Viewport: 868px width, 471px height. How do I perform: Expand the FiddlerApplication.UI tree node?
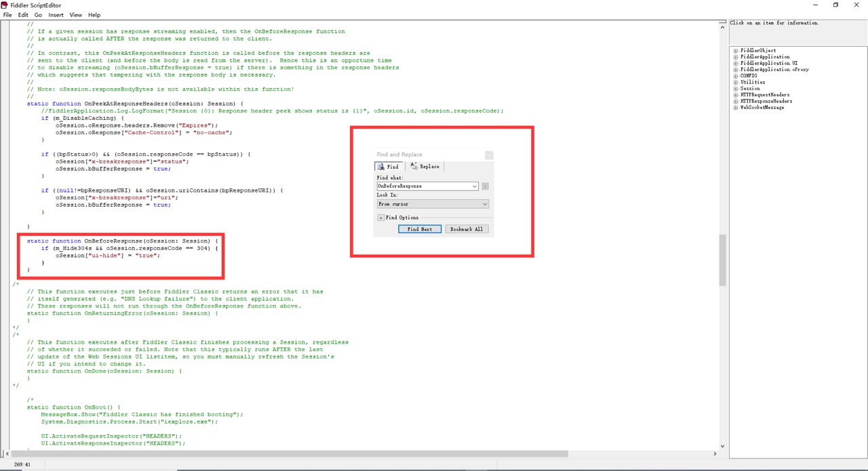tap(736, 63)
